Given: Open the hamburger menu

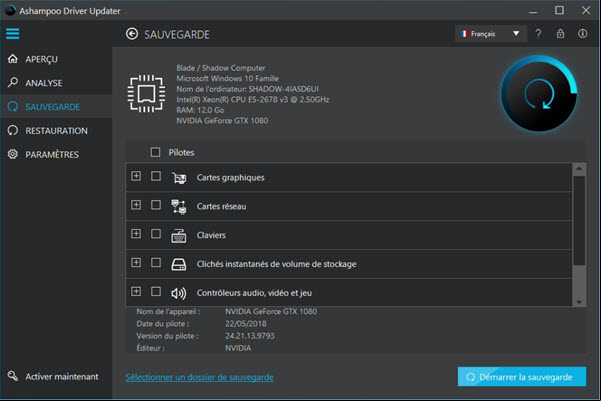Looking at the screenshot, I should tap(12, 34).
